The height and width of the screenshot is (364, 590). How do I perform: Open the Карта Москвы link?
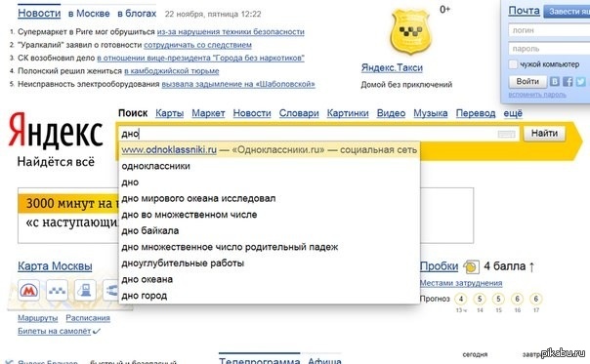55,266
